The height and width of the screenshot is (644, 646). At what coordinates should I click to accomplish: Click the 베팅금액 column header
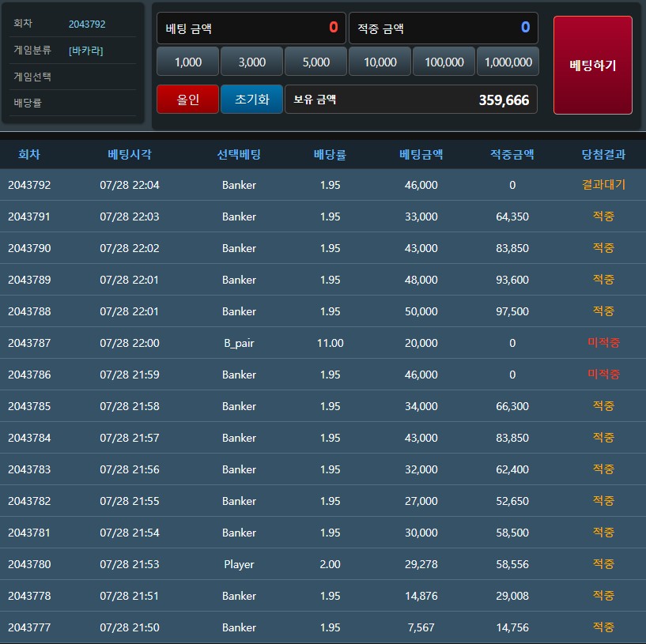[421, 154]
